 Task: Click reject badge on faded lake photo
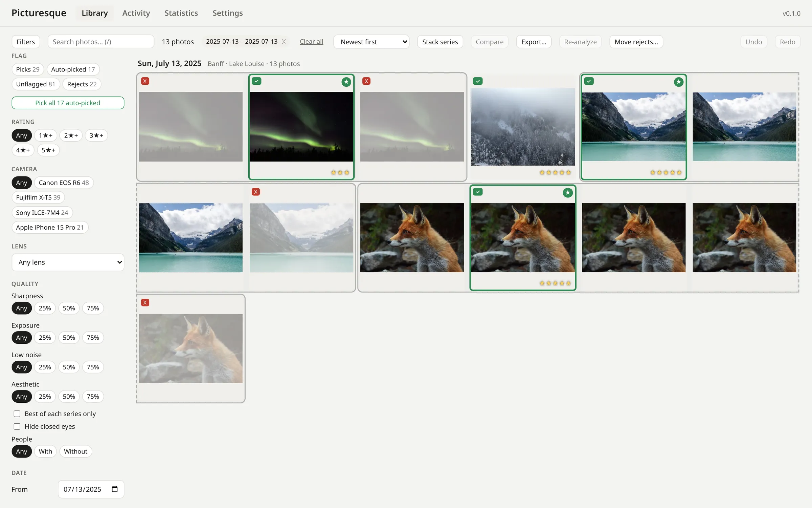point(256,192)
